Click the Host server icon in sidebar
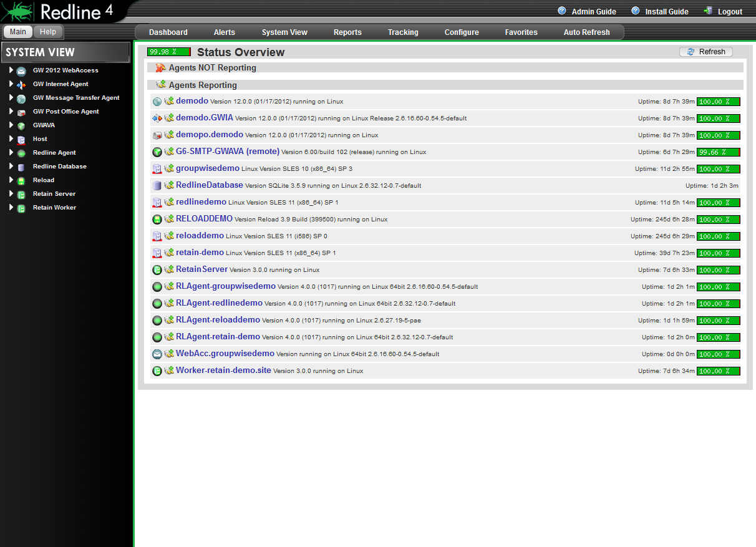This screenshot has height=547, width=756. coord(21,139)
